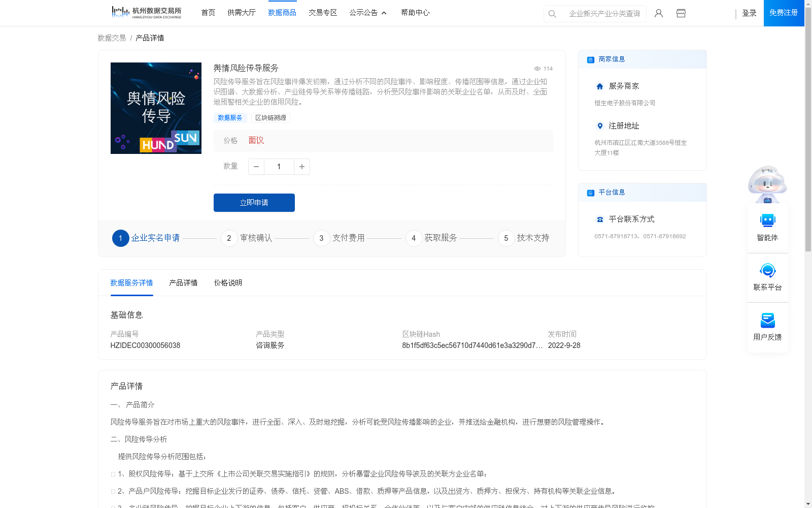
Task: Focus the 企业新兴产业分类查询 search box
Action: [604, 14]
